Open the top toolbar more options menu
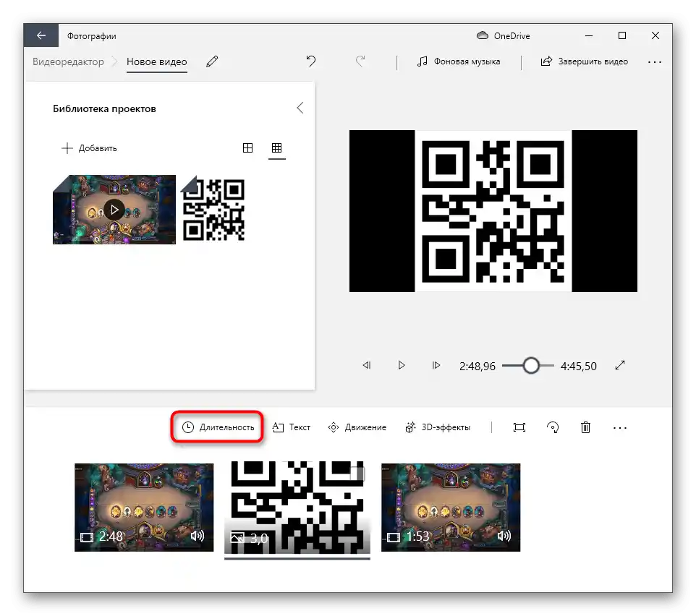The width and height of the screenshot is (696, 616). [655, 62]
